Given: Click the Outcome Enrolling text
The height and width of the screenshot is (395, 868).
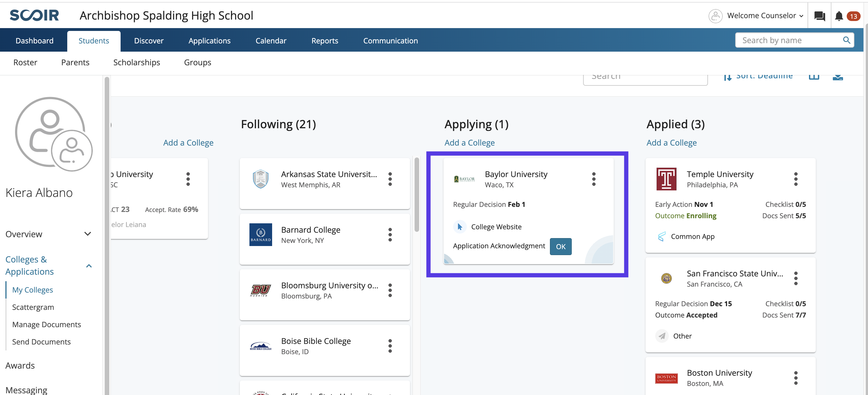Looking at the screenshot, I should coord(685,216).
